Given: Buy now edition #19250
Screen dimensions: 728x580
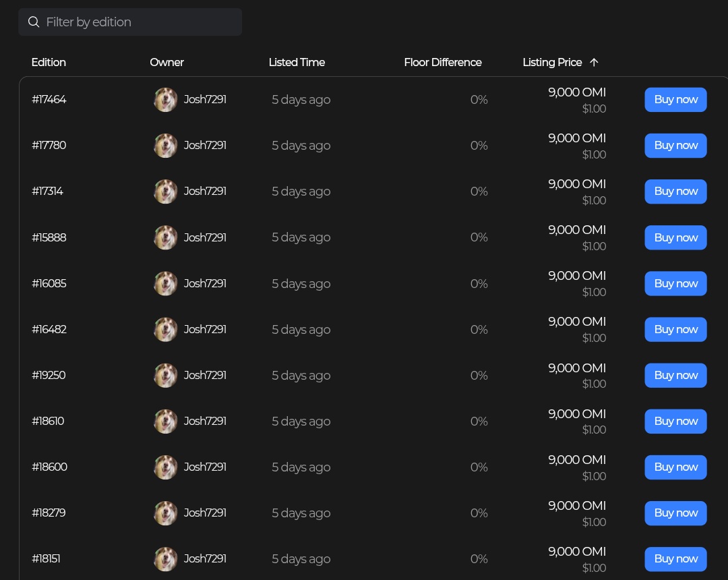Looking at the screenshot, I should click(x=675, y=375).
